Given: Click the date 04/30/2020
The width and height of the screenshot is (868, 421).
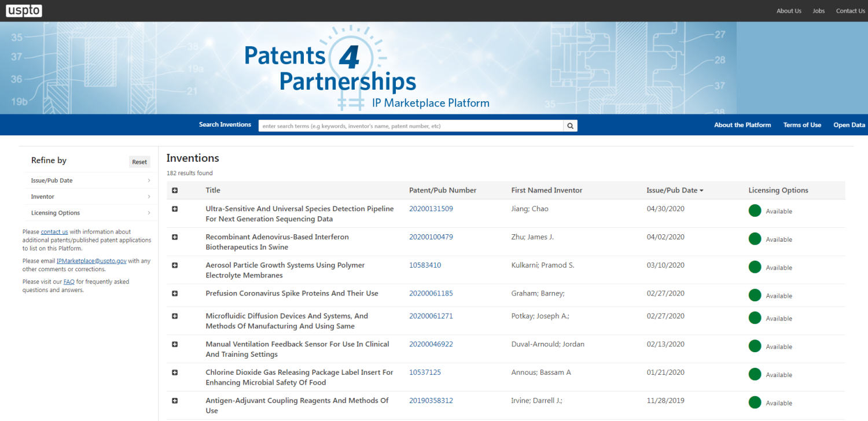Looking at the screenshot, I should (x=665, y=209).
